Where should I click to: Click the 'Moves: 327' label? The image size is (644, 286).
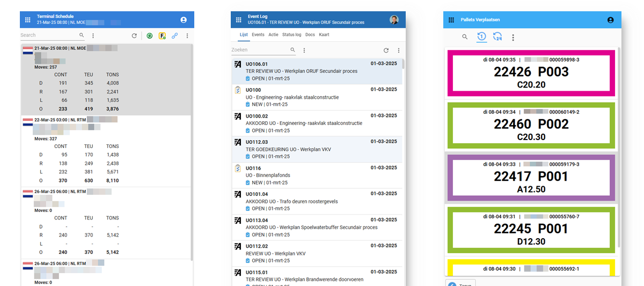[x=46, y=138]
